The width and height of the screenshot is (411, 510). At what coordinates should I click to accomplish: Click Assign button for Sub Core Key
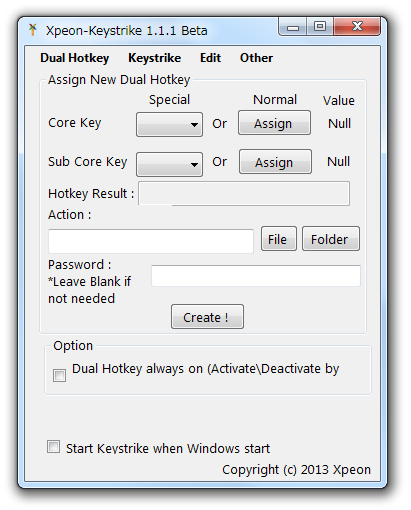(275, 162)
